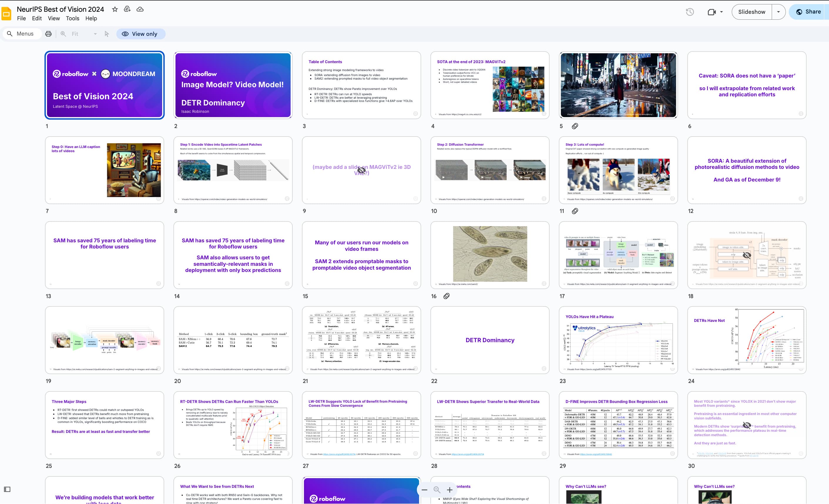The image size is (829, 504).
Task: Star the NeurIPS Best of Vision presentation
Action: [115, 9]
